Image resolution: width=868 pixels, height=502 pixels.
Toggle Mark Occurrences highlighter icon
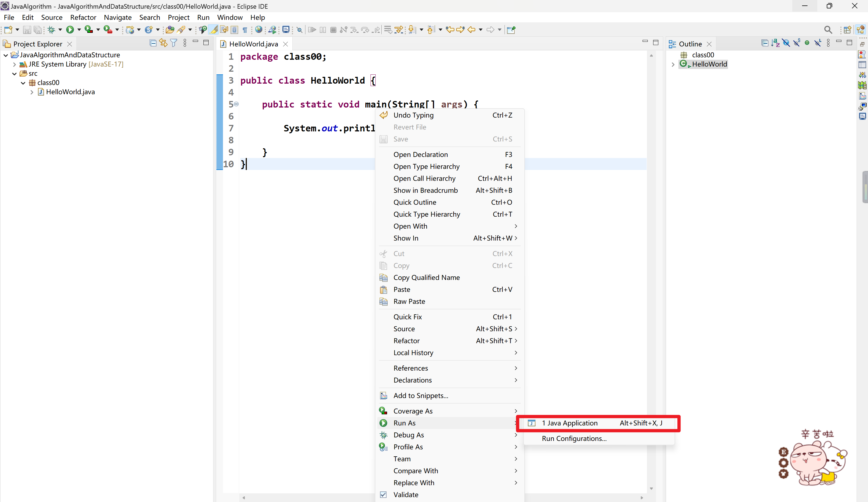(213, 30)
